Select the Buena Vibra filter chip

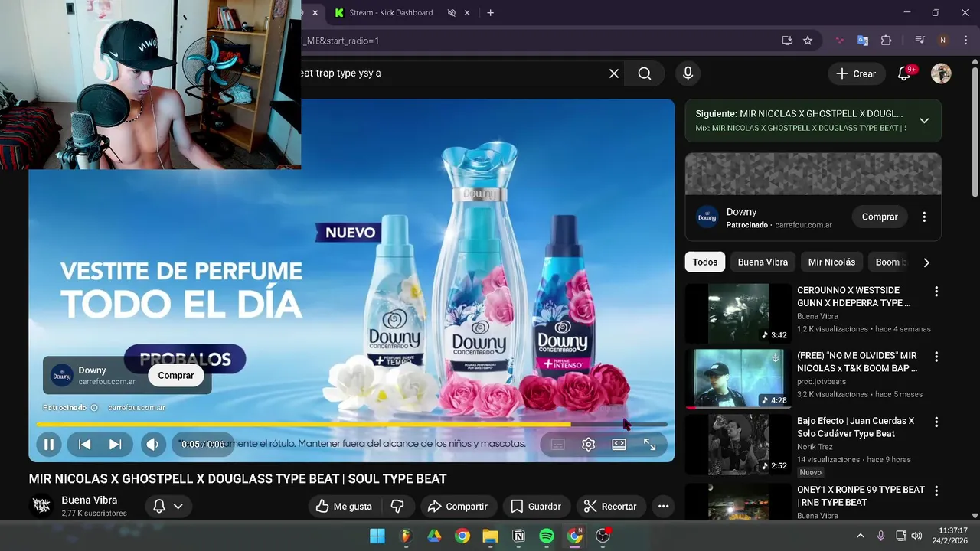[763, 262]
